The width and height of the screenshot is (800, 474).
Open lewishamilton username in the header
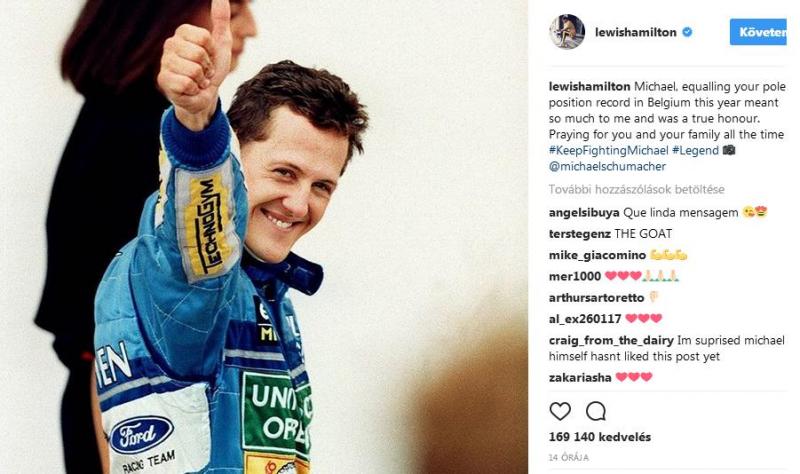[x=636, y=32]
